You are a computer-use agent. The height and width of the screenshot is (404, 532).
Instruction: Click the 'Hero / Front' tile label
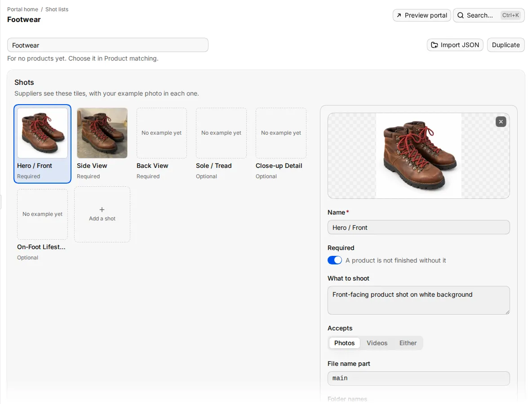pos(35,166)
